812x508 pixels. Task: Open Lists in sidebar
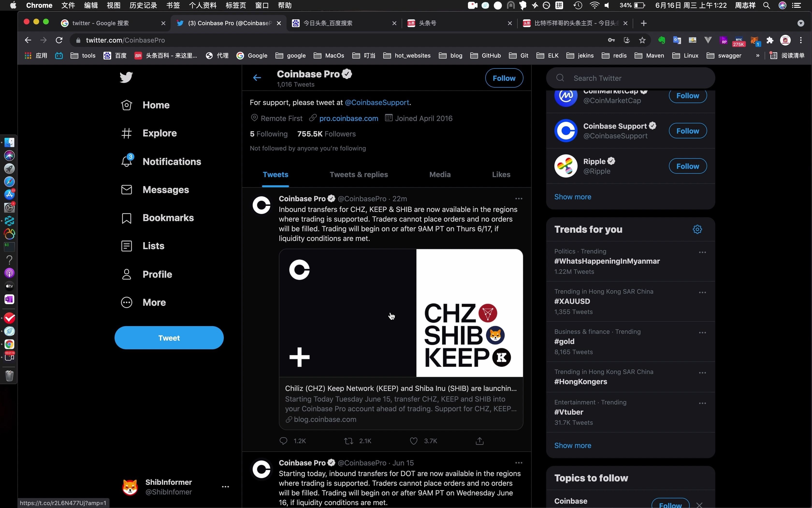click(x=143, y=246)
